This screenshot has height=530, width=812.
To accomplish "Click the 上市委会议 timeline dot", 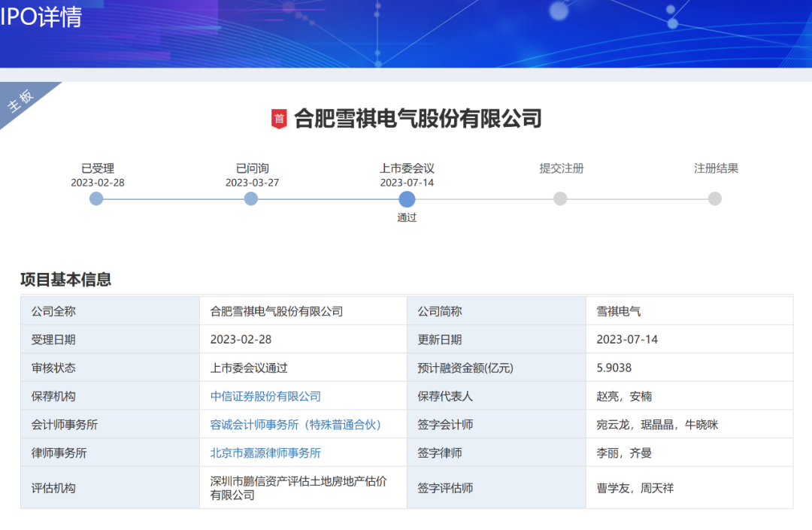I will 407,198.
